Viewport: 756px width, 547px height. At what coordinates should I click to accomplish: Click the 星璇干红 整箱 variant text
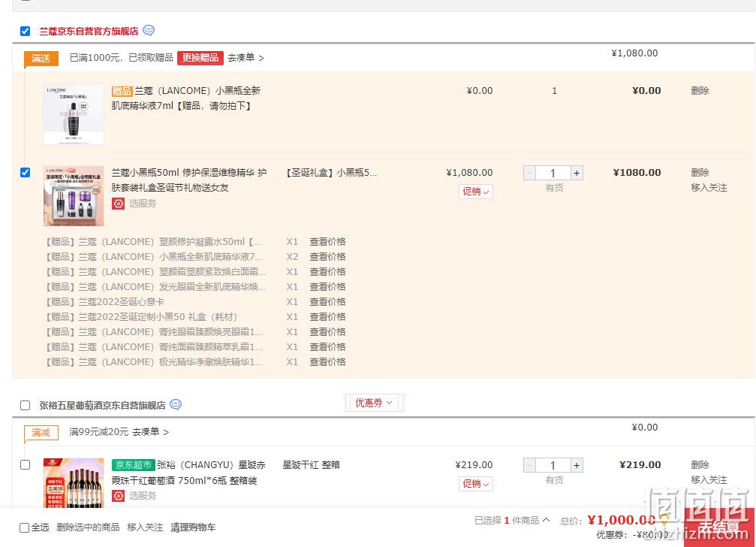pyautogui.click(x=311, y=464)
